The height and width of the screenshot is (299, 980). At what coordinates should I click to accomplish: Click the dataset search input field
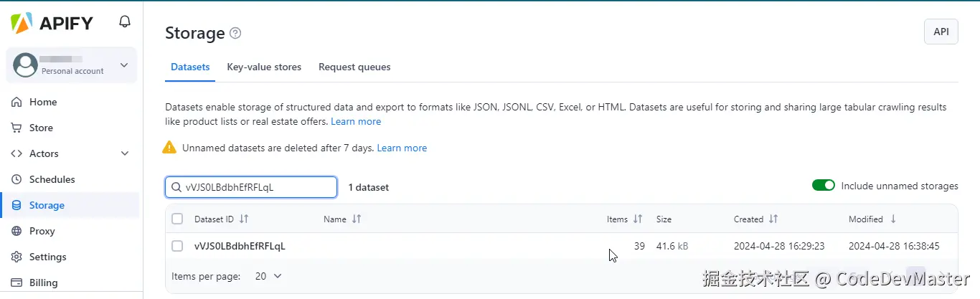point(258,187)
